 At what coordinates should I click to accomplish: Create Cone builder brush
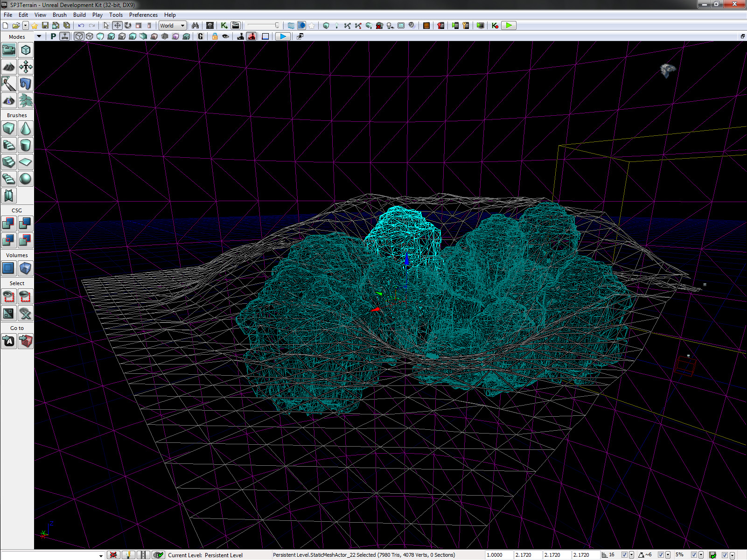coord(26,128)
